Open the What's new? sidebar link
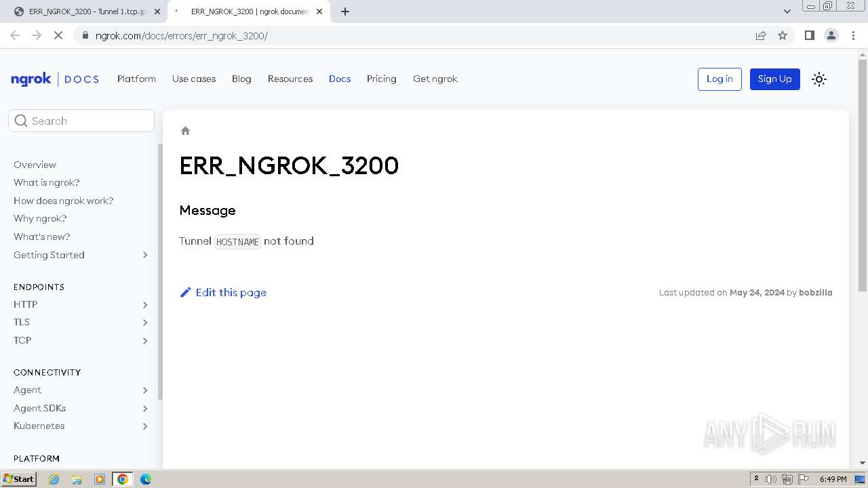 click(42, 237)
